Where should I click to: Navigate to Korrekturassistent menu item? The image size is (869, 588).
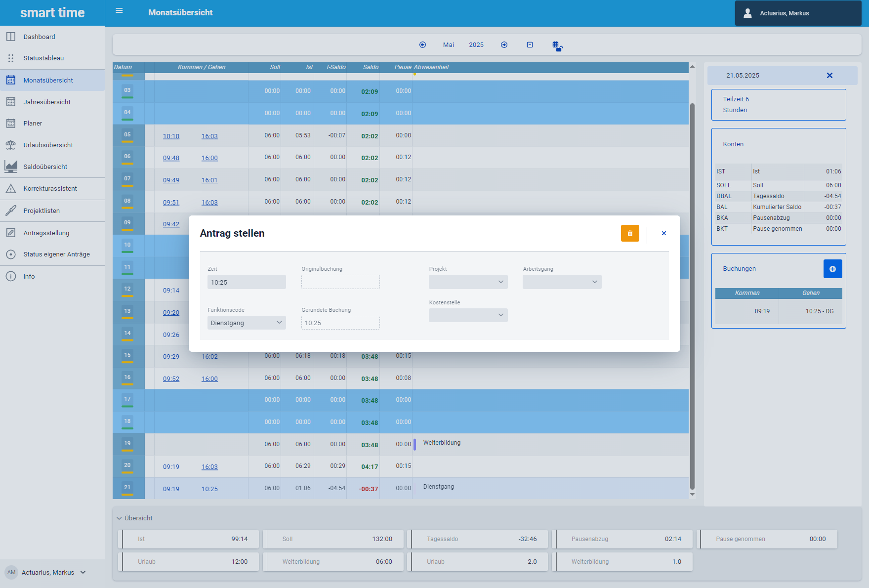coord(50,189)
